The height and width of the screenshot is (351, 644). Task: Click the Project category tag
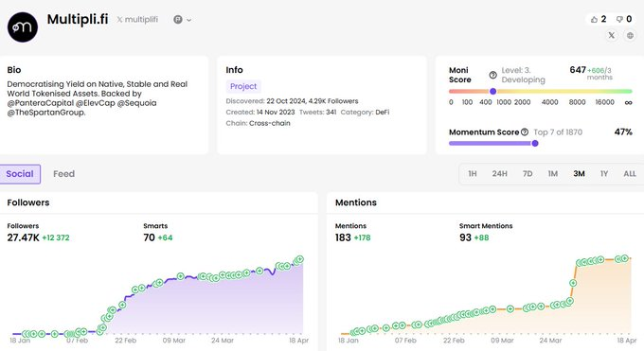[243, 86]
